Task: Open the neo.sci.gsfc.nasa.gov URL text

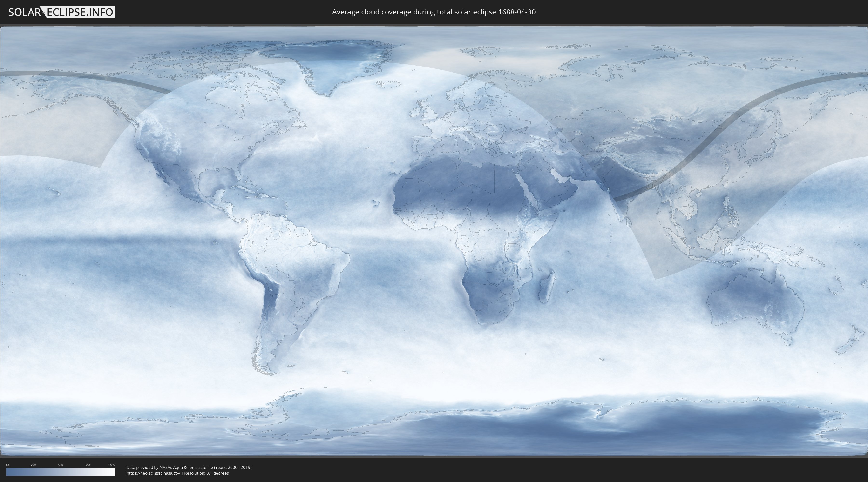Action: pos(153,473)
